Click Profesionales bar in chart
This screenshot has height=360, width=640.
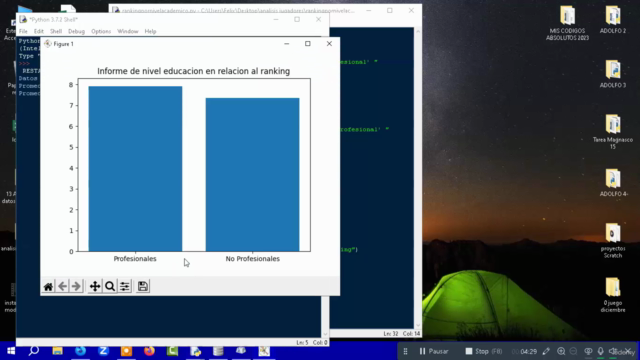coord(135,169)
